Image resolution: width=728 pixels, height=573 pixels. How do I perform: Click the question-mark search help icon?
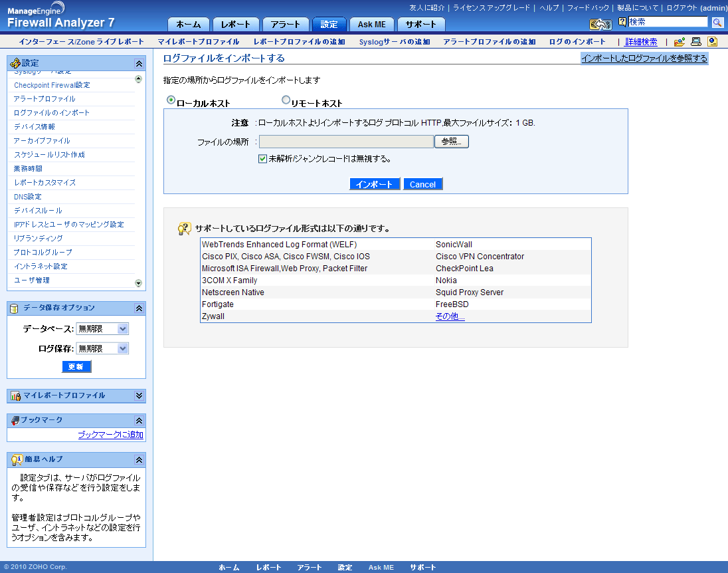(x=622, y=22)
